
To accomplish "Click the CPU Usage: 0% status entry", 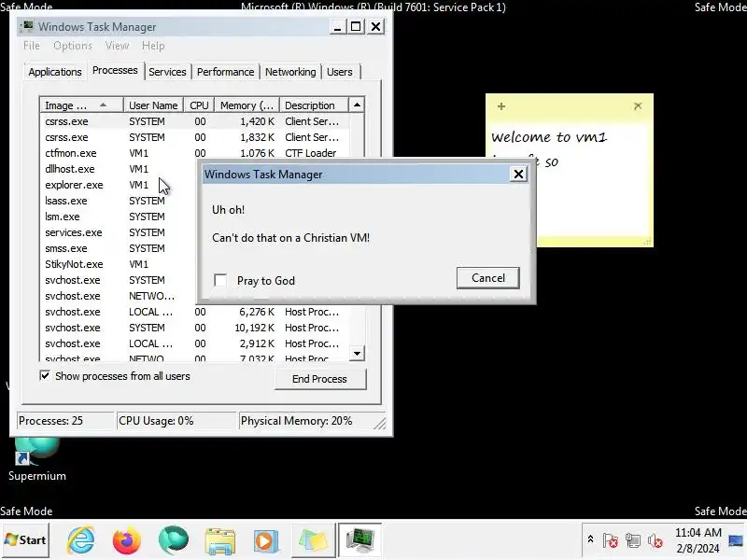I will (176, 421).
